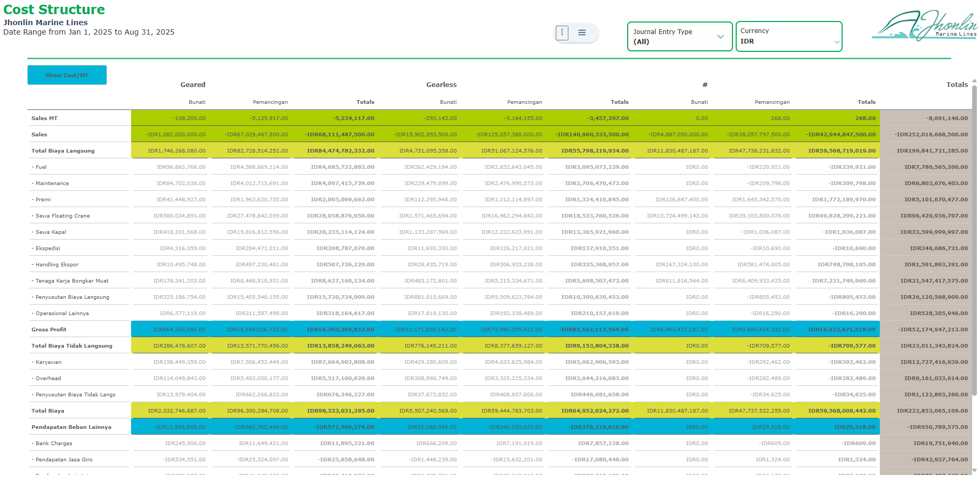The width and height of the screenshot is (980, 486).
Task: Select the Karyawan row label
Action: click(46, 362)
